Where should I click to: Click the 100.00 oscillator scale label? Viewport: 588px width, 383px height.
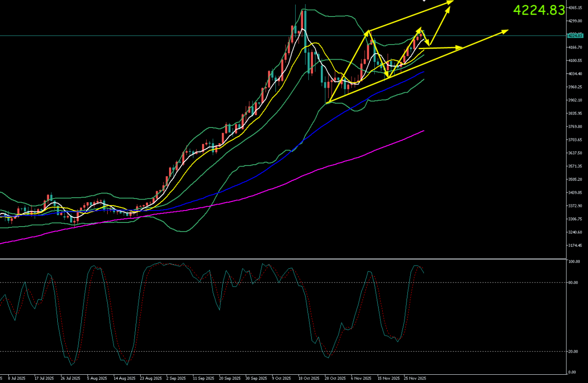pyautogui.click(x=575, y=261)
